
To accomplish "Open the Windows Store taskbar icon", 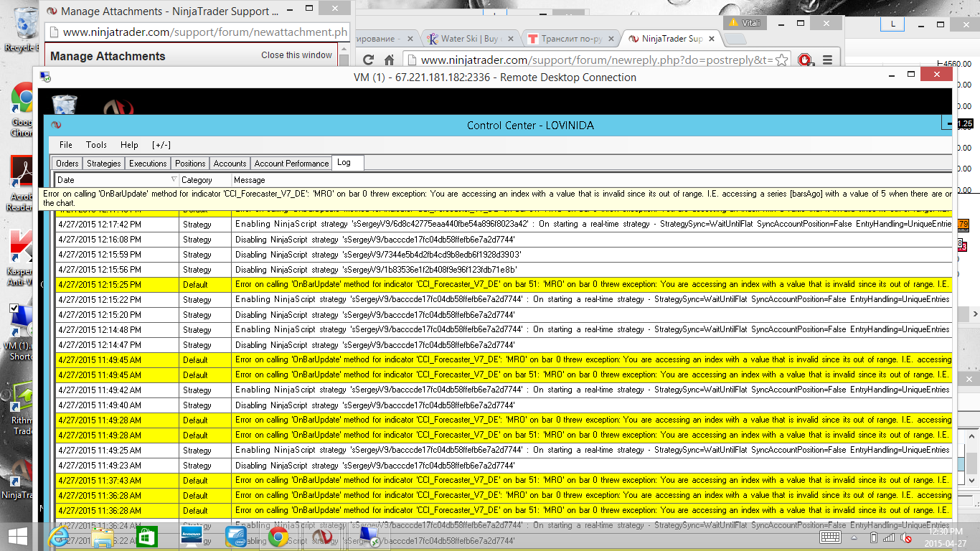I will pos(146,536).
